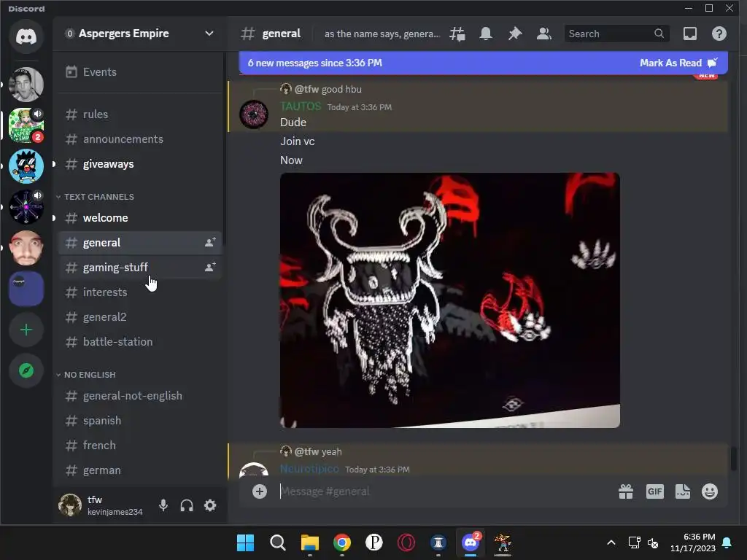Open the Nitro gift icon

tap(625, 491)
